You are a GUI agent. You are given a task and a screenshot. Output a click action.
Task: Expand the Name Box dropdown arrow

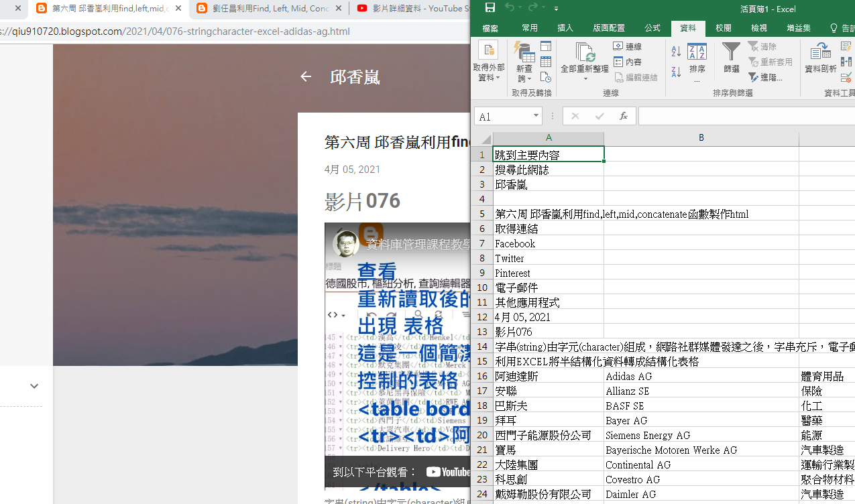(536, 116)
